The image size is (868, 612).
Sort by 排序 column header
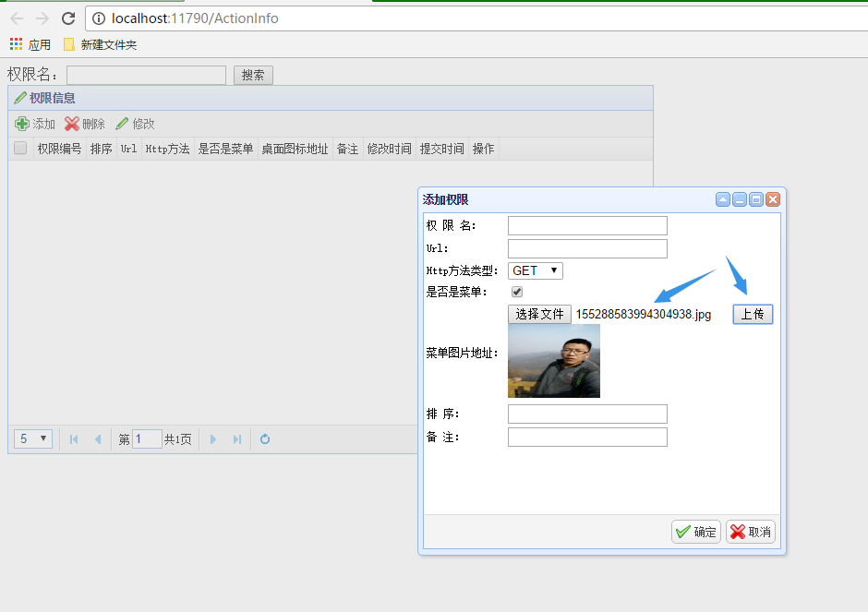(102, 149)
